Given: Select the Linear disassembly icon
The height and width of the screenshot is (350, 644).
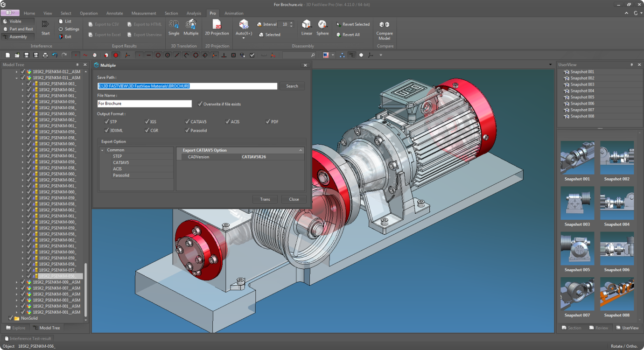Looking at the screenshot, I should point(307,25).
